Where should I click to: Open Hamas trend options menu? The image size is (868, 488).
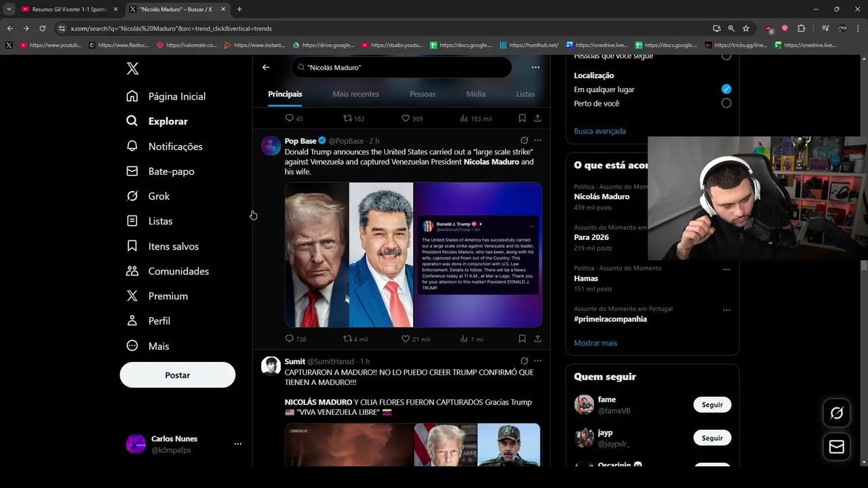(x=726, y=269)
